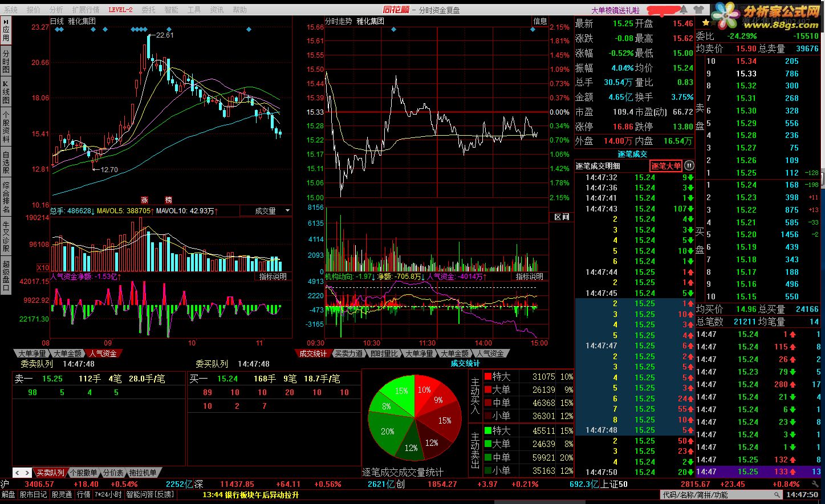Open the 委托 menu
This screenshot has height=504, width=825.
[148, 10]
